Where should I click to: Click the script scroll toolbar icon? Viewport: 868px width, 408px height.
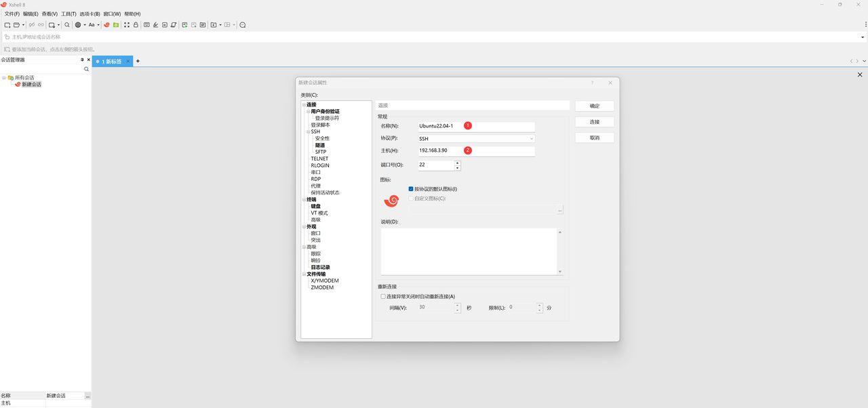coord(174,25)
